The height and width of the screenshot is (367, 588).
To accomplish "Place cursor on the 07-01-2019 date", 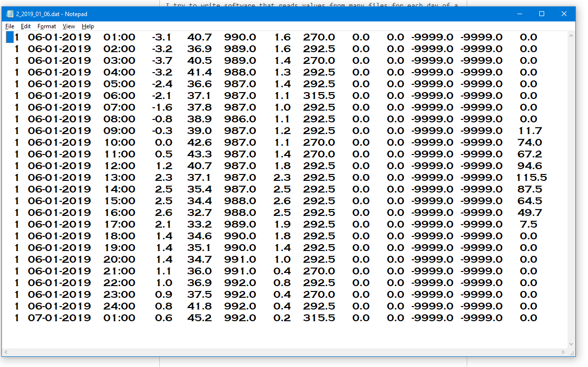I will coord(59,318).
